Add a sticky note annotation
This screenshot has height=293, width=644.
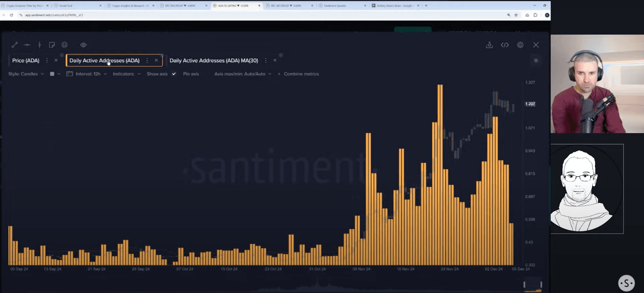pyautogui.click(x=52, y=45)
